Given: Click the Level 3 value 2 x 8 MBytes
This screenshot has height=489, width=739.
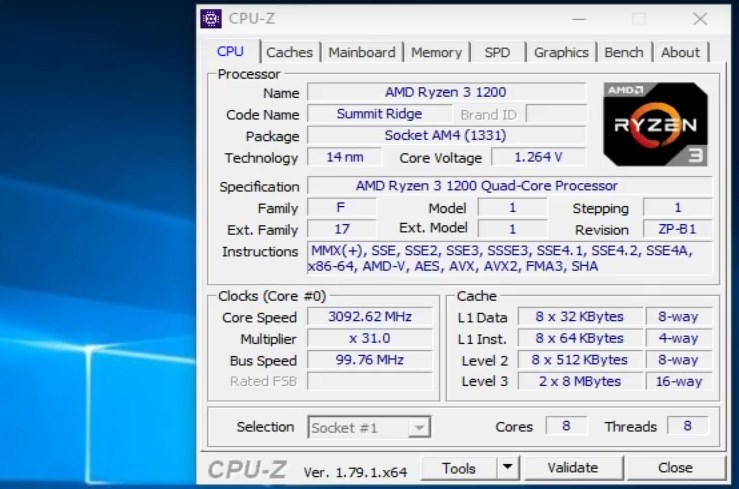Looking at the screenshot, I should click(580, 381).
